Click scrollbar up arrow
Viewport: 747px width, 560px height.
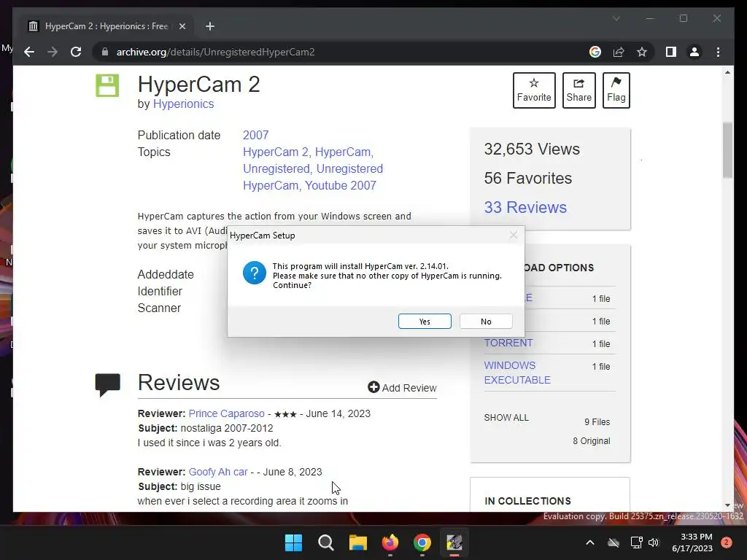click(727, 72)
